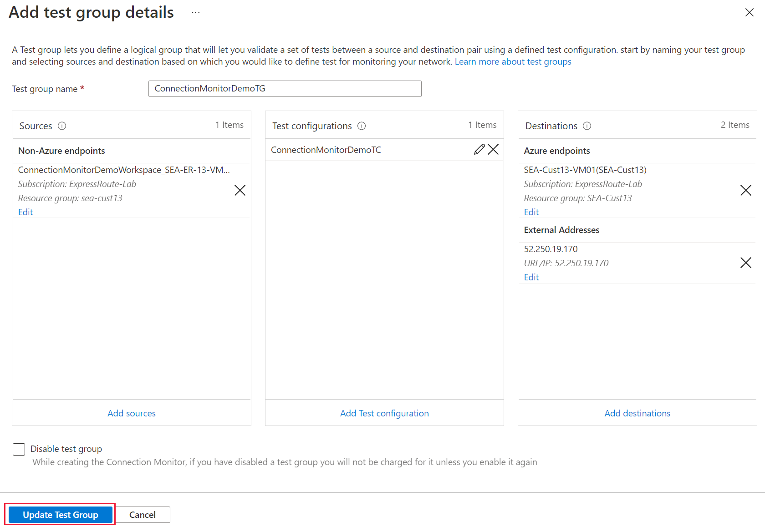
Task: Remove the 52.250.19.170 external address
Action: (745, 263)
